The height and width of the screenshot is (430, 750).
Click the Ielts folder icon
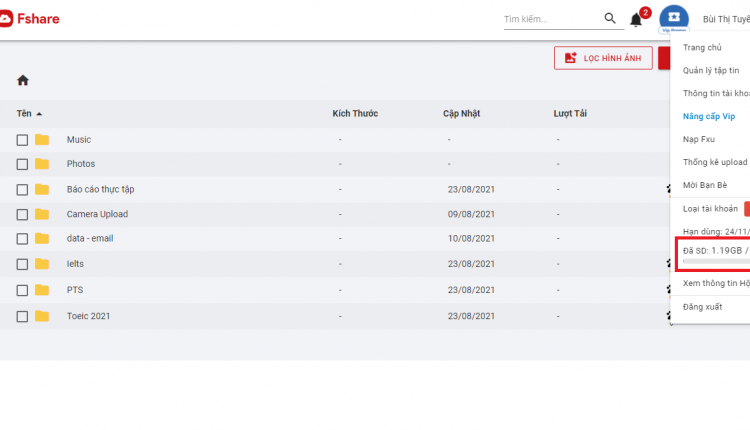click(x=42, y=264)
